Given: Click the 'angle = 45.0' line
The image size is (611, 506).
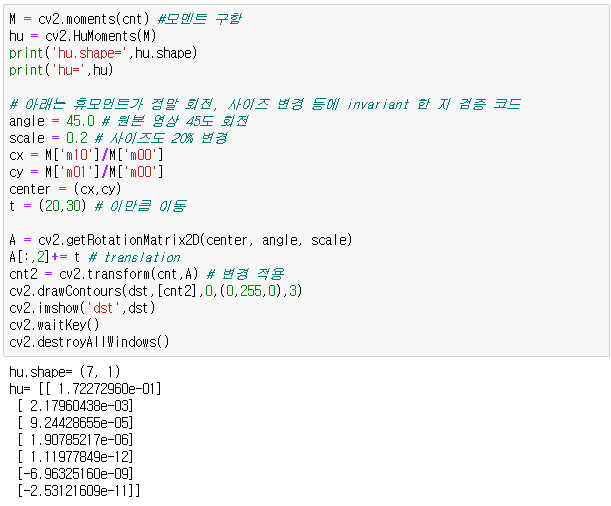Looking at the screenshot, I should pyautogui.click(x=129, y=121).
